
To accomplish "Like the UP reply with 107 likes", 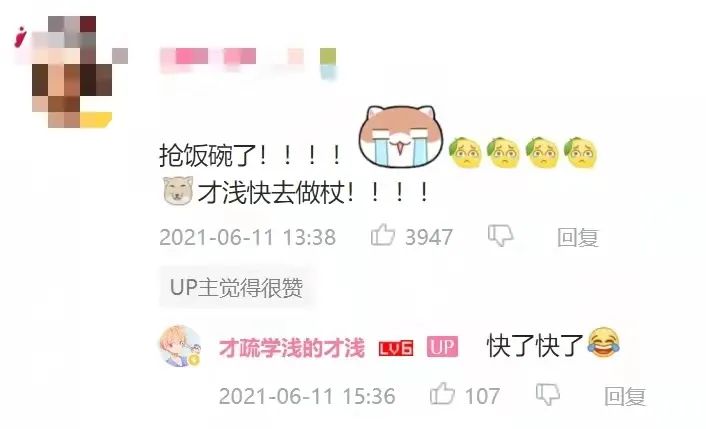I will click(x=442, y=393).
